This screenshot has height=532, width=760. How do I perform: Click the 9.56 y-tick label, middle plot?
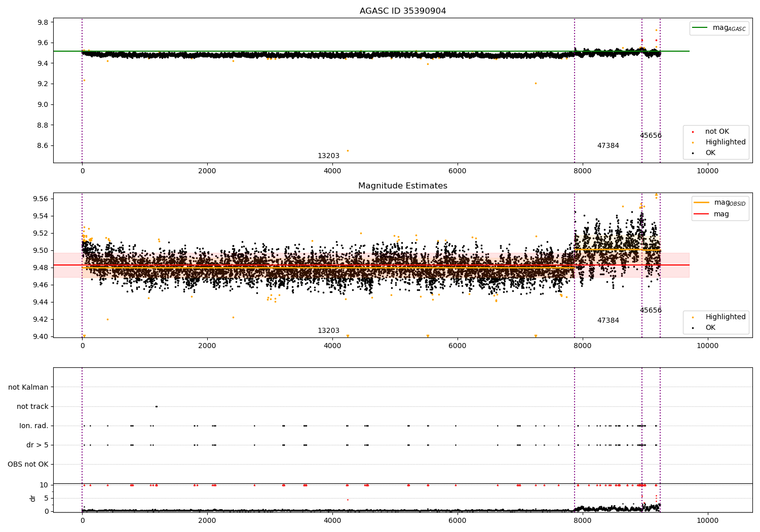point(41,199)
